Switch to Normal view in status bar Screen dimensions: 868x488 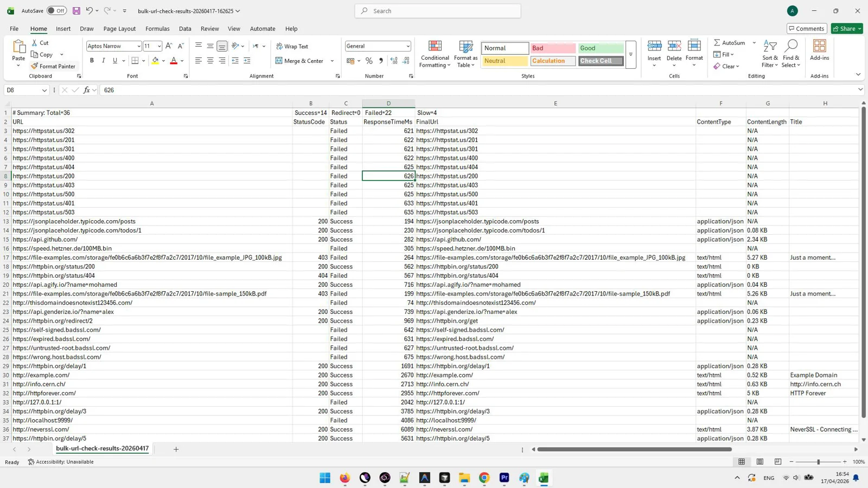click(x=742, y=462)
